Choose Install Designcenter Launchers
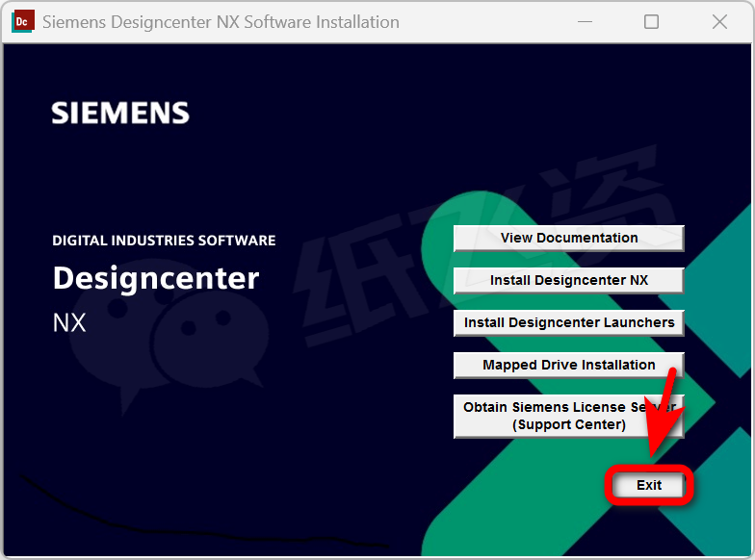Image resolution: width=755 pixels, height=560 pixels. tap(568, 322)
